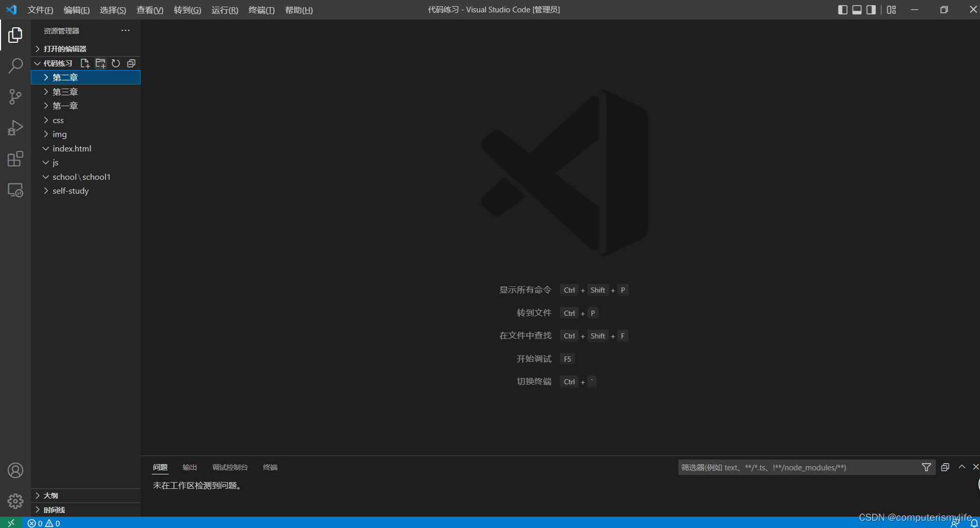The image size is (980, 528).
Task: Toggle bottom panel layout icon
Action: 857,10
